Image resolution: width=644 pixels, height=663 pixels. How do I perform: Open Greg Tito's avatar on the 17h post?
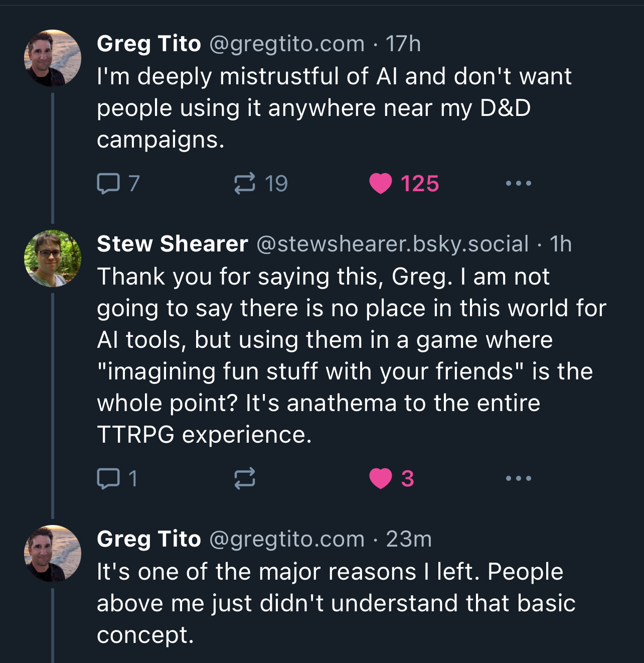coord(53,58)
